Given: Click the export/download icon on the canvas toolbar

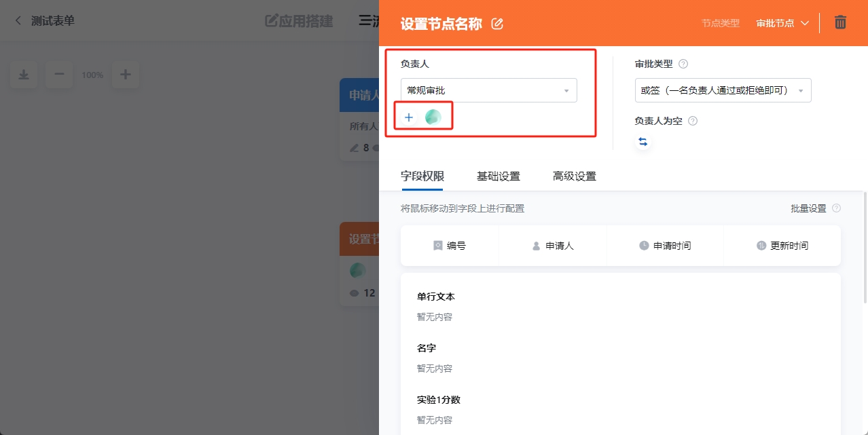Looking at the screenshot, I should coord(24,75).
